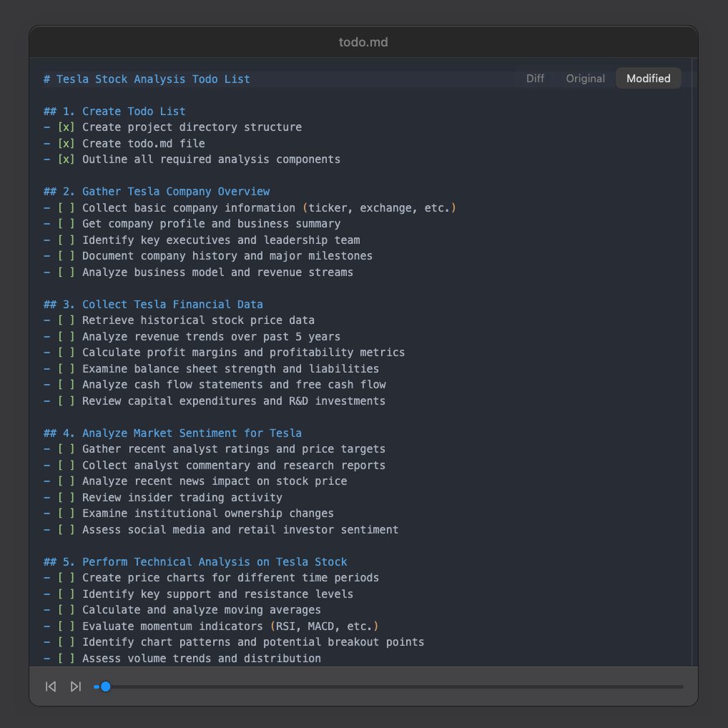Switch to the Original view tab
The height and width of the screenshot is (728, 728).
coord(585,79)
